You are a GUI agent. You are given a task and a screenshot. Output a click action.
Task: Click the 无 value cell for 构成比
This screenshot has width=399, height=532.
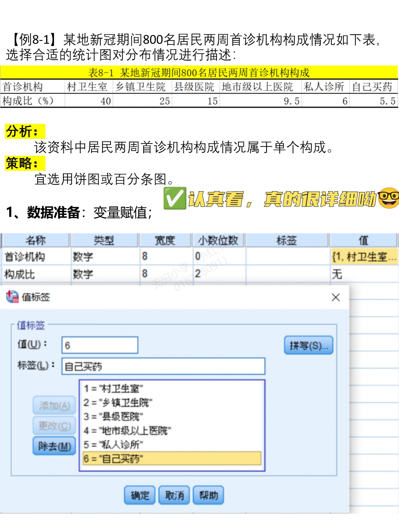tap(364, 274)
